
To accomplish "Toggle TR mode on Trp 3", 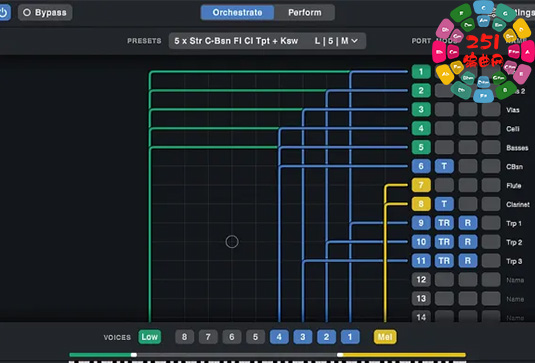I will 444,261.
